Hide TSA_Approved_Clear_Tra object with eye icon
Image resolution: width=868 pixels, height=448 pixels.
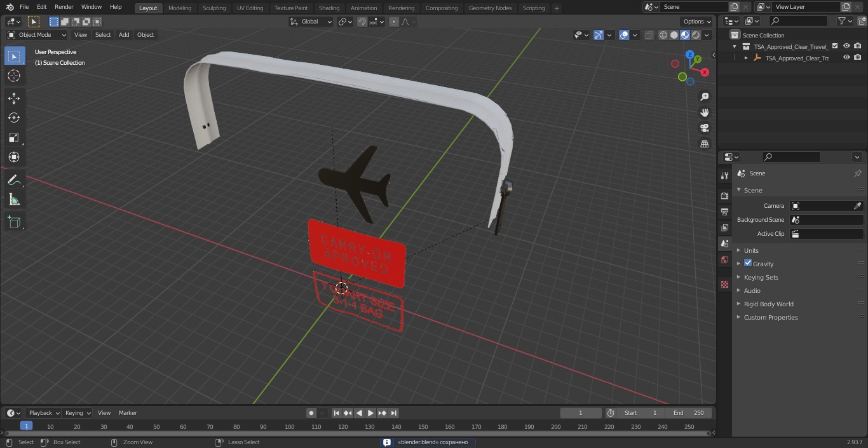[x=846, y=58]
